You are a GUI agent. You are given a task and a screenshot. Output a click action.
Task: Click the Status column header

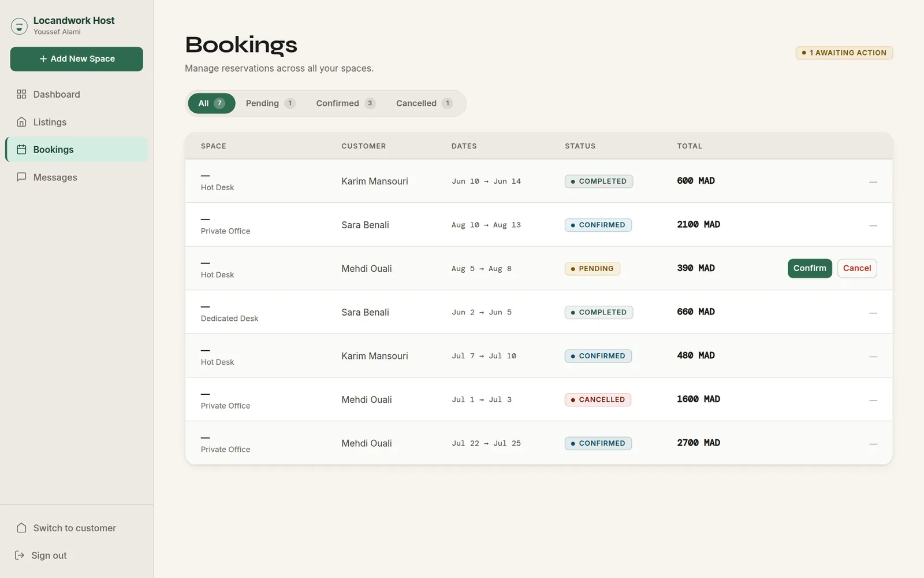pos(580,146)
